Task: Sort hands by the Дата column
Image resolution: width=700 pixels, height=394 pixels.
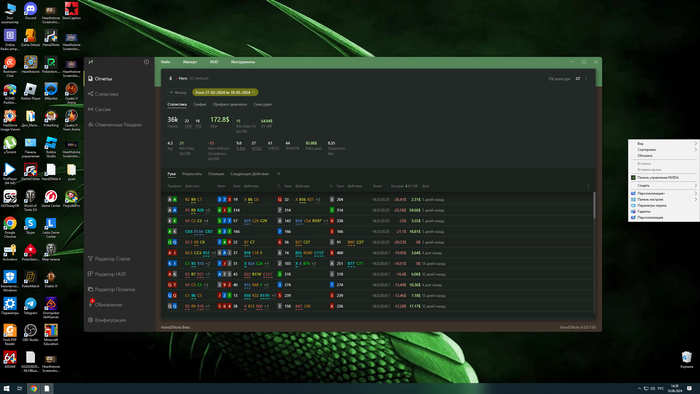Action: 425,186
